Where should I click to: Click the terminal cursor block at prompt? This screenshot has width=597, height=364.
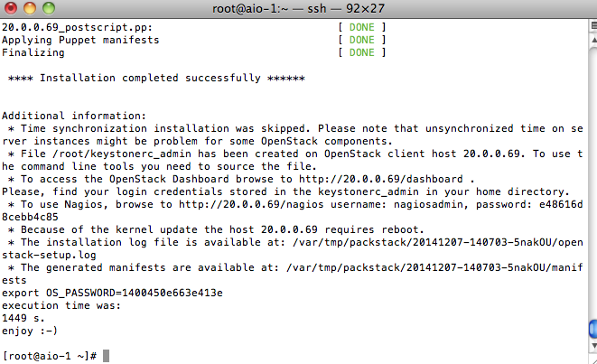pyautogui.click(x=107, y=356)
